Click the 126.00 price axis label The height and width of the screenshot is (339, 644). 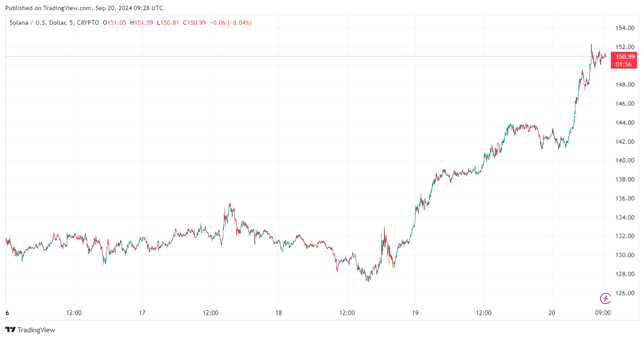[x=625, y=293]
